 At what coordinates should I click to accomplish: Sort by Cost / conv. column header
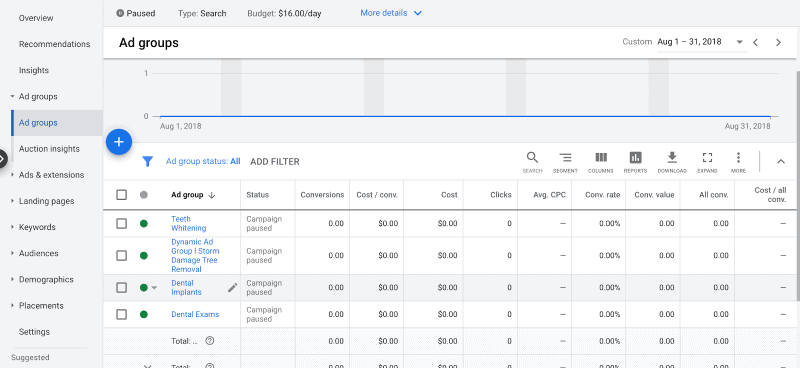[x=377, y=195]
